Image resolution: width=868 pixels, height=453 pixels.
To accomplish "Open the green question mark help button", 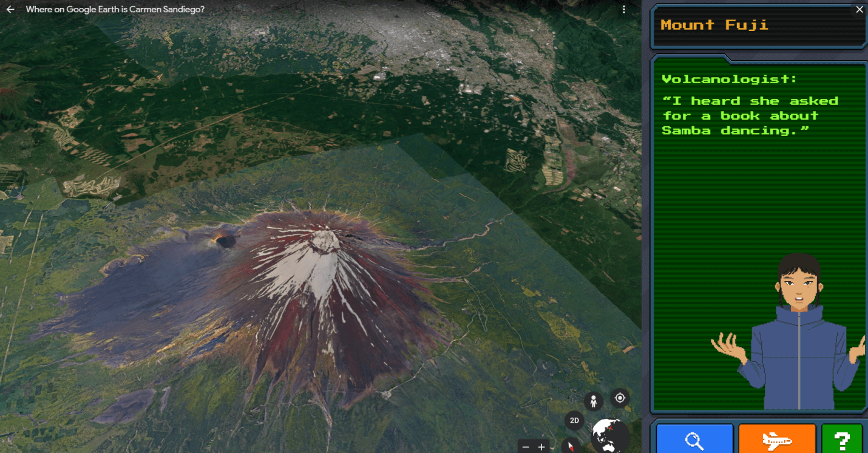I will click(x=842, y=440).
